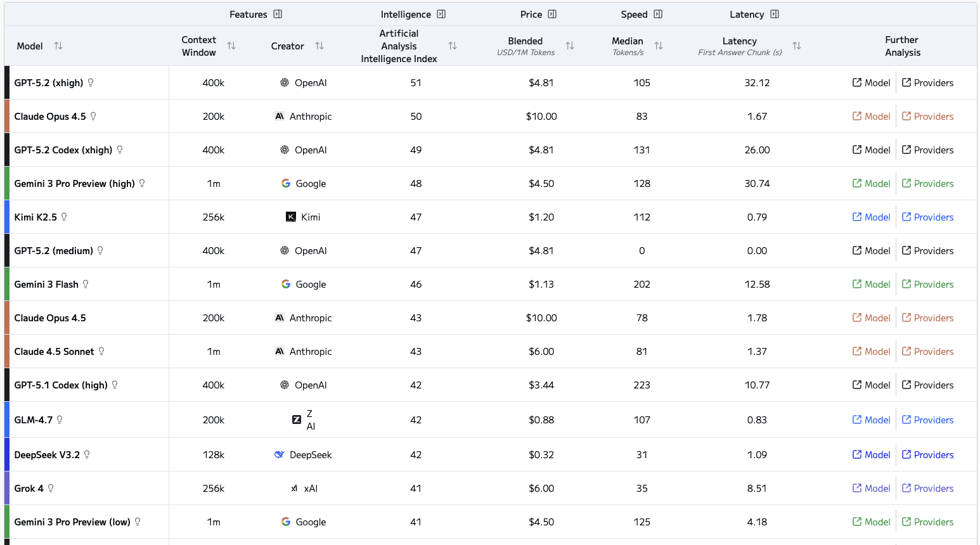
Task: Open Providers link for Gemini 3 Pro Preview (low)
Action: pos(927,522)
